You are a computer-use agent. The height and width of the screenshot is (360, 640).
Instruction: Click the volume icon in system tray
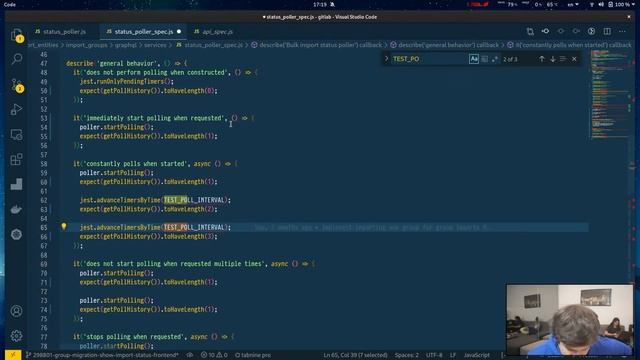pos(601,4)
